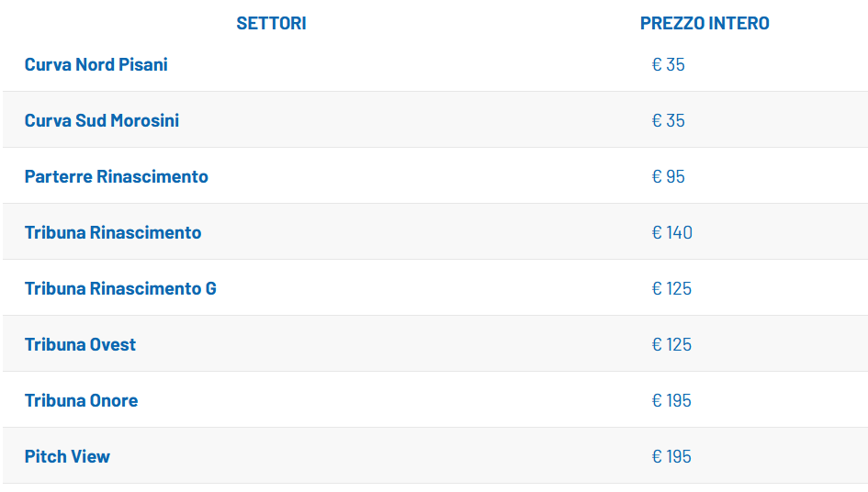This screenshot has height=492, width=868.
Task: Click the PREZZO INTERO column header
Action: click(x=705, y=24)
